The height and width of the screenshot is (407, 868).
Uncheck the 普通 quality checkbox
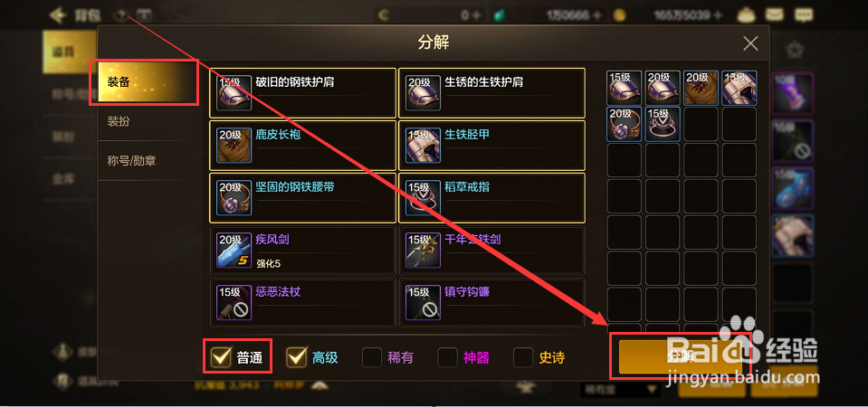(x=222, y=358)
